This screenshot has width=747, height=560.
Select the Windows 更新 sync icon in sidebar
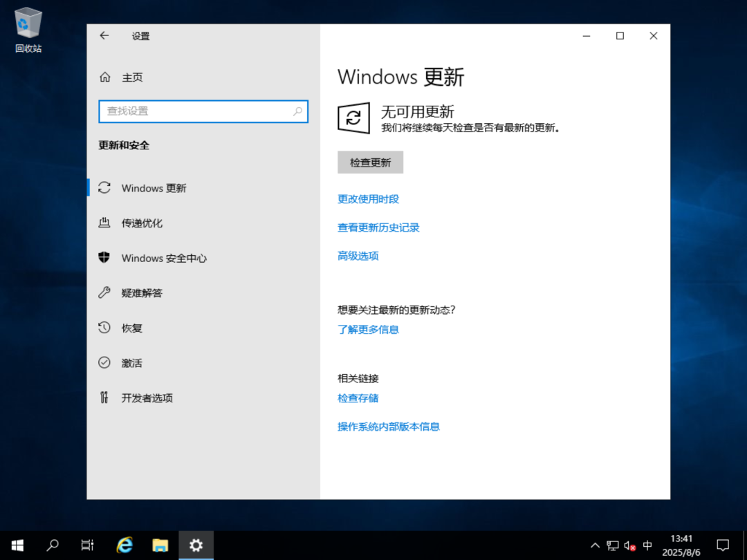tap(104, 187)
